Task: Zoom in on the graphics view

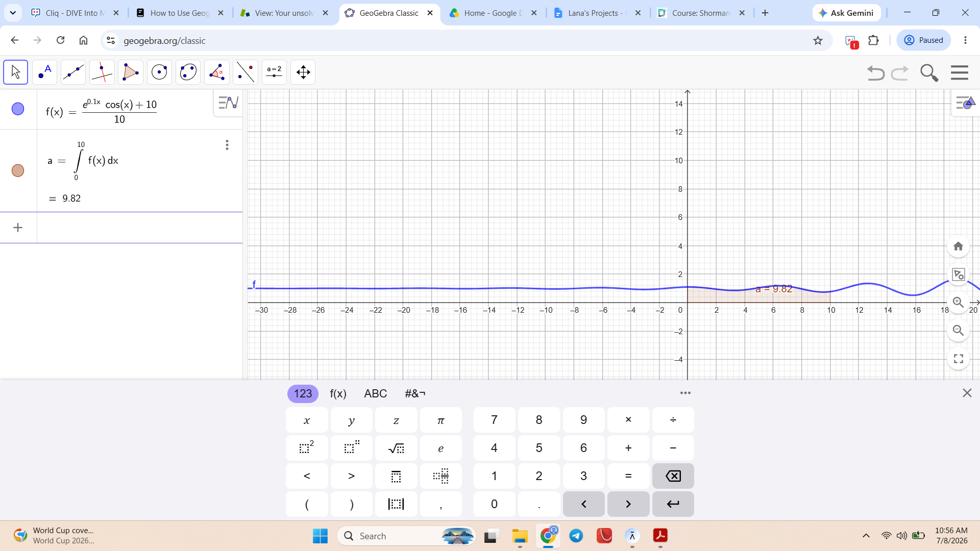Action: point(958,303)
